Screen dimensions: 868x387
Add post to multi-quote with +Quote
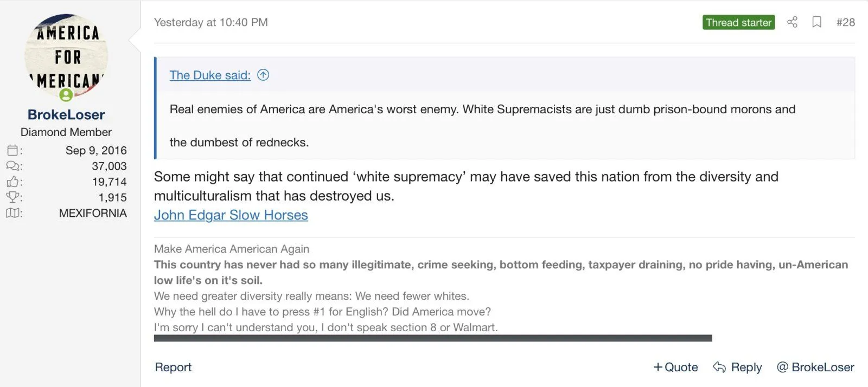(675, 367)
